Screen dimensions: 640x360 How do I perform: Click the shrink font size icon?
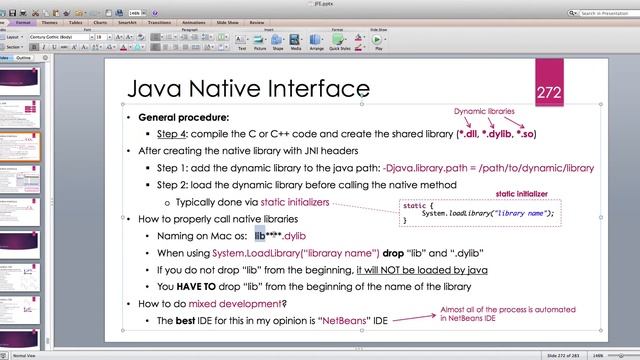129,37
